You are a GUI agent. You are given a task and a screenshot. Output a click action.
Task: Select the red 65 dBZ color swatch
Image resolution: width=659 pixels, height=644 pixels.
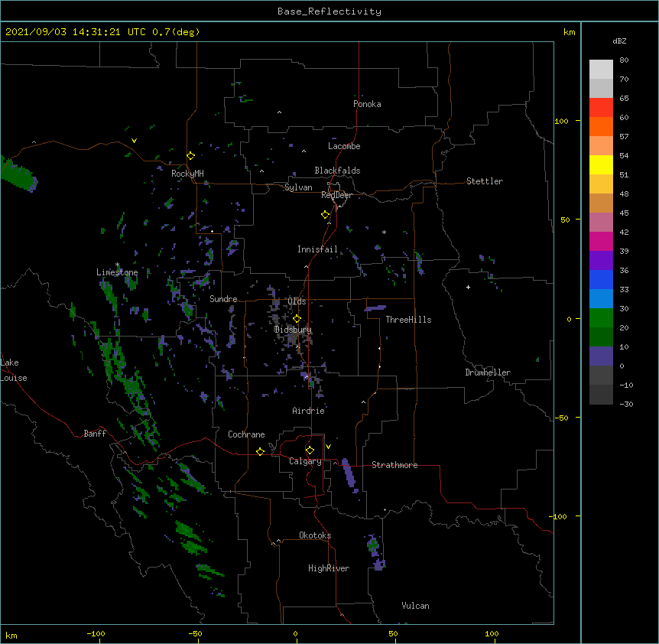coord(601,107)
